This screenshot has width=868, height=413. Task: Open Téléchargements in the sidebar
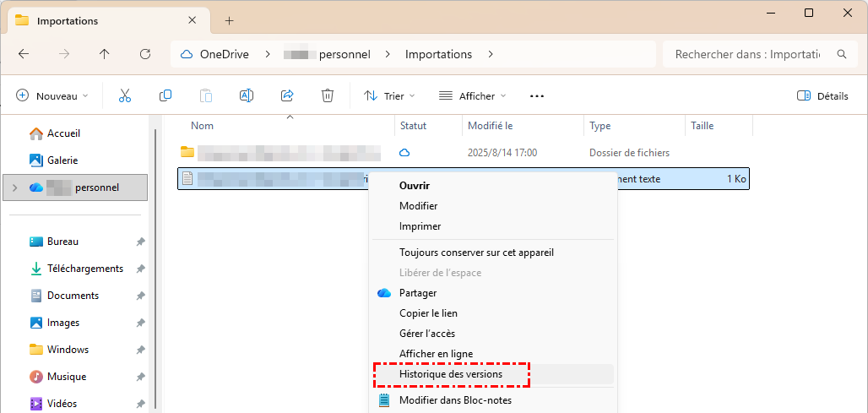click(84, 269)
